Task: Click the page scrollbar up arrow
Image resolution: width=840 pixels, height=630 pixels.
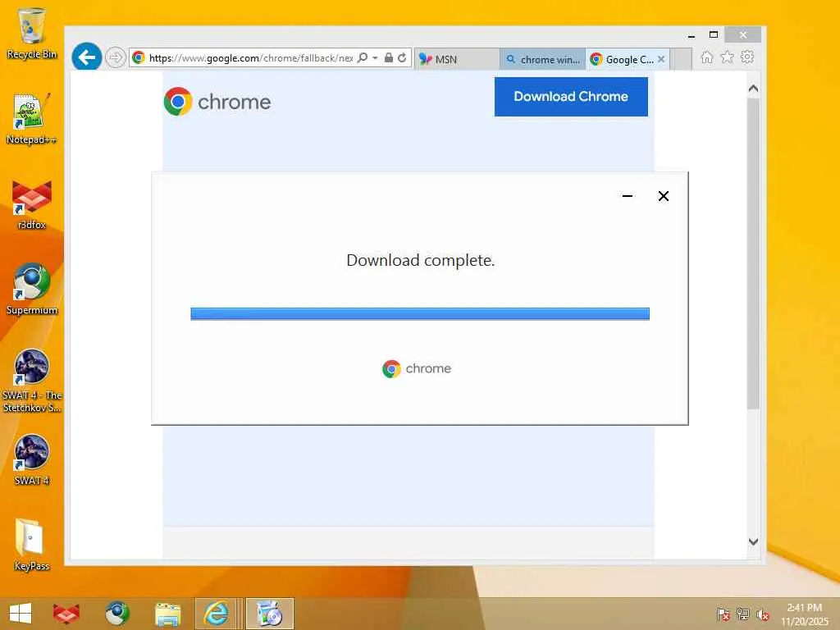Action: [x=753, y=89]
